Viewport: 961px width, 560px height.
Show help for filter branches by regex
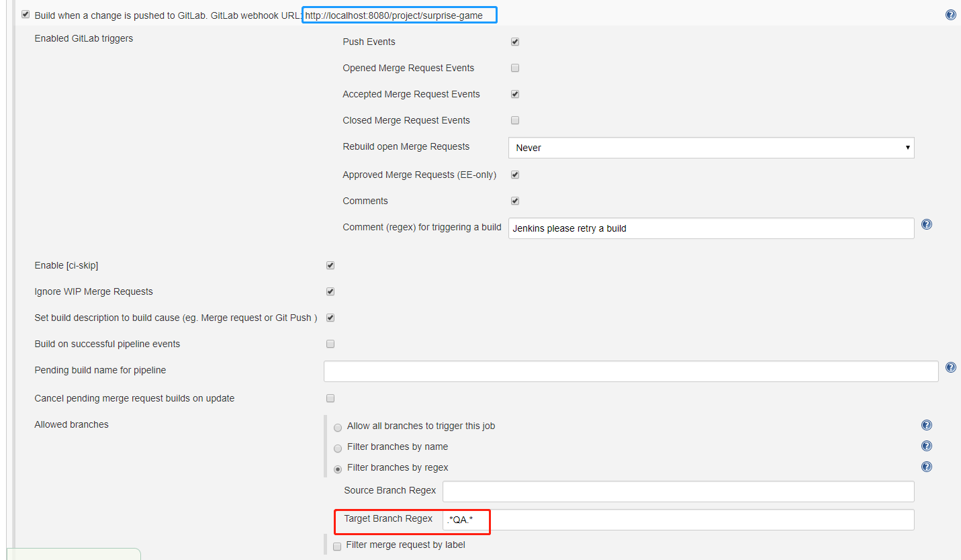tap(927, 467)
